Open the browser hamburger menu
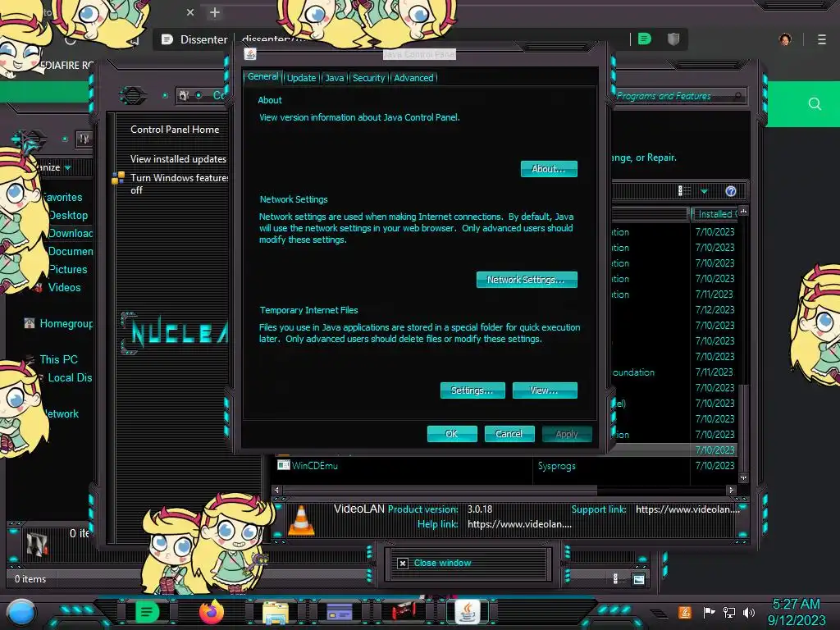The width and height of the screenshot is (840, 630). point(821,39)
